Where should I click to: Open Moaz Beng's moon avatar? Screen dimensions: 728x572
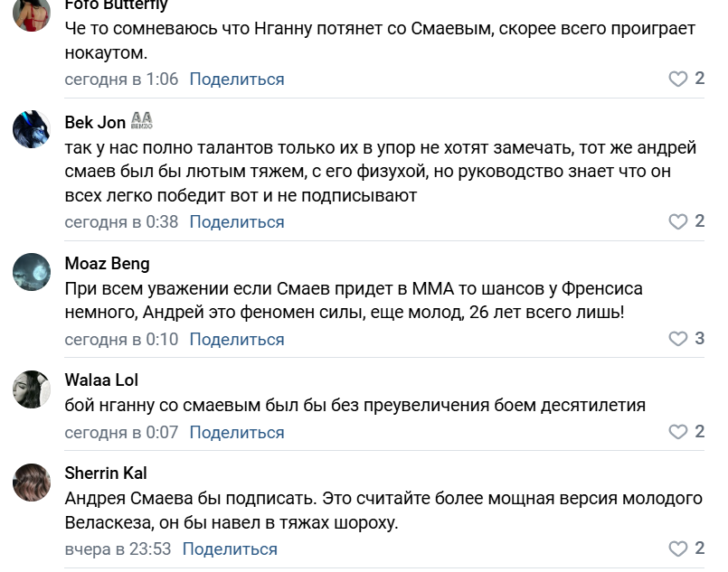(32, 272)
